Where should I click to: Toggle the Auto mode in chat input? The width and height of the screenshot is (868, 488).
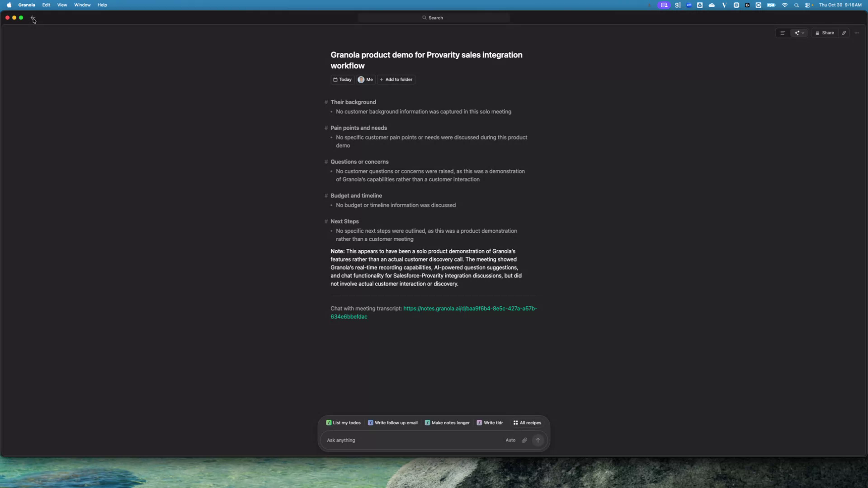[x=511, y=440]
